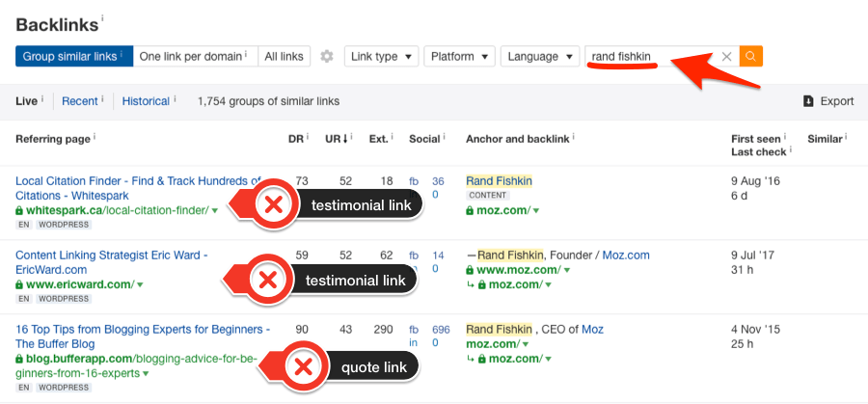Screen dimensions: 868x404
Task: Open Local Citation Finder Whitespark page link
Action: pos(138,188)
